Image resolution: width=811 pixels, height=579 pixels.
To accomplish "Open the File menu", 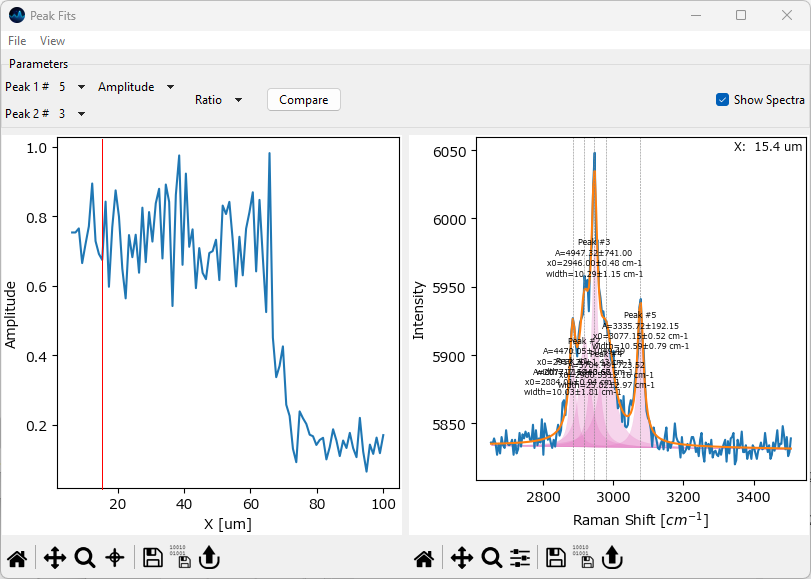I will coord(17,41).
